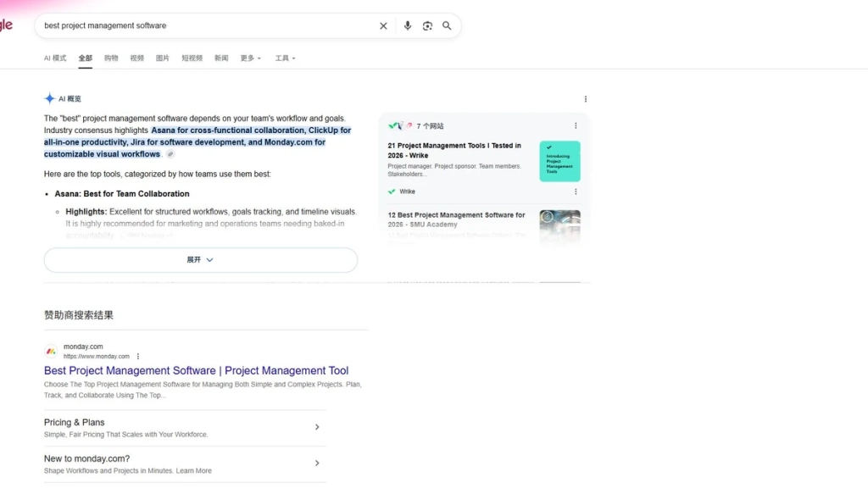868x488 pixels.
Task: Open three-dot menu next to Wrike source
Action: coord(576,191)
